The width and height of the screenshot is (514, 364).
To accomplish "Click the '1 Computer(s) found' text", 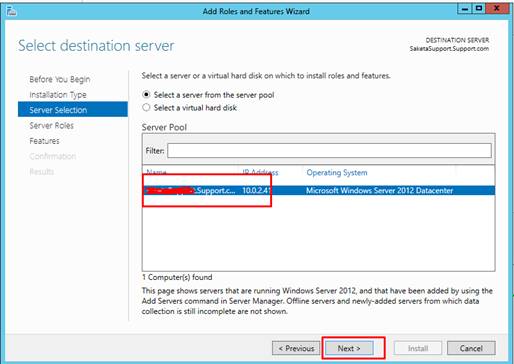I will (177, 277).
